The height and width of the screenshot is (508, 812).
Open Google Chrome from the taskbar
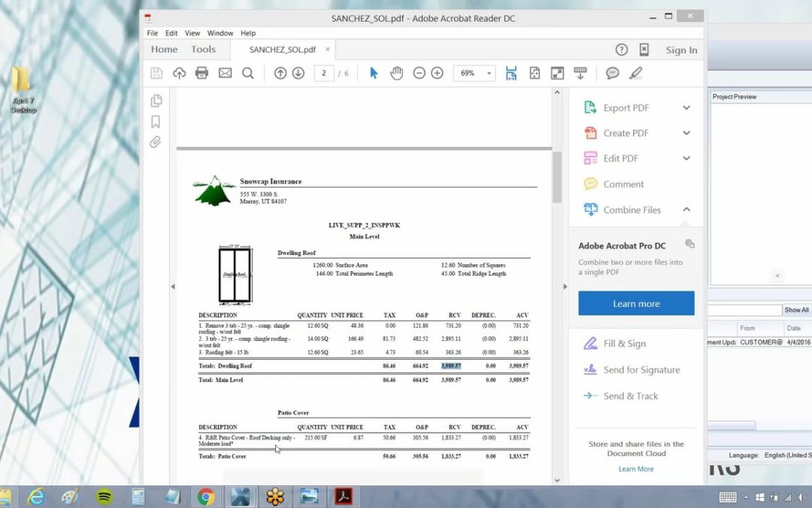pyautogui.click(x=206, y=497)
